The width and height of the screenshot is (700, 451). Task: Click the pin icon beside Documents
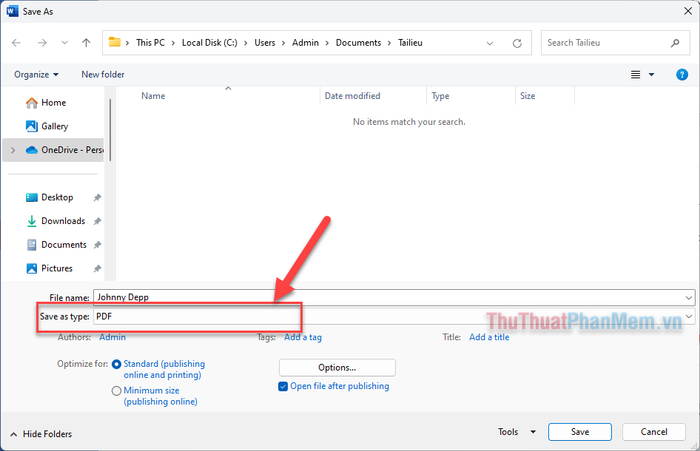tap(97, 245)
